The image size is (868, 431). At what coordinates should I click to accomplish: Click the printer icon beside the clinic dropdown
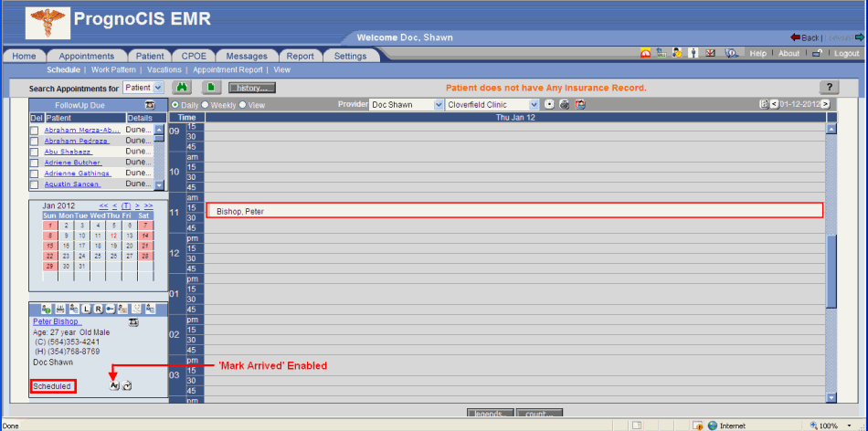point(564,104)
